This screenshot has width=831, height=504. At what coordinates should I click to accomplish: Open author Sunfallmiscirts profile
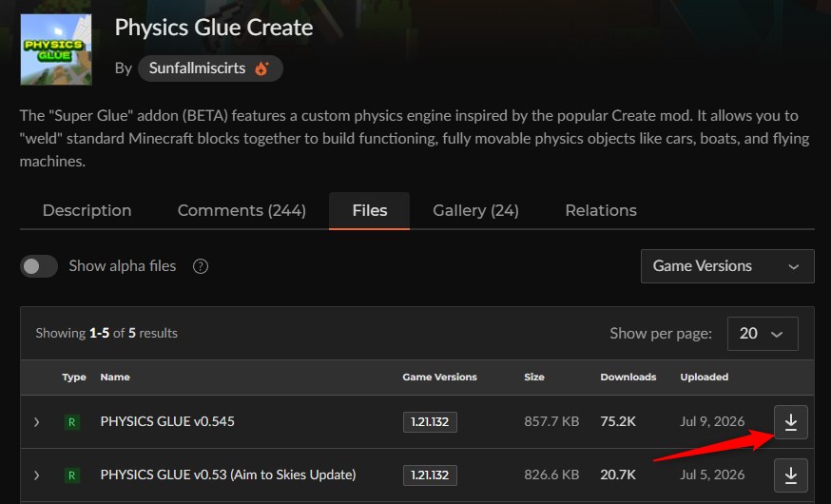[x=210, y=68]
